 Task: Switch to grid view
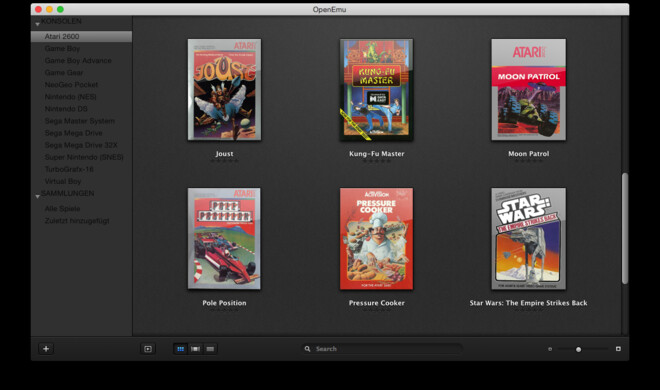(181, 349)
